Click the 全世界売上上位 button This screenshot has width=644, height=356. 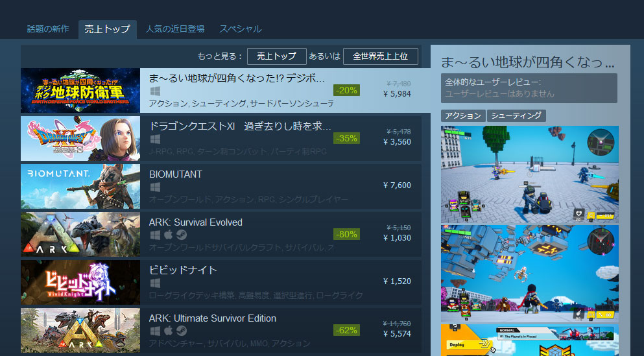(380, 56)
